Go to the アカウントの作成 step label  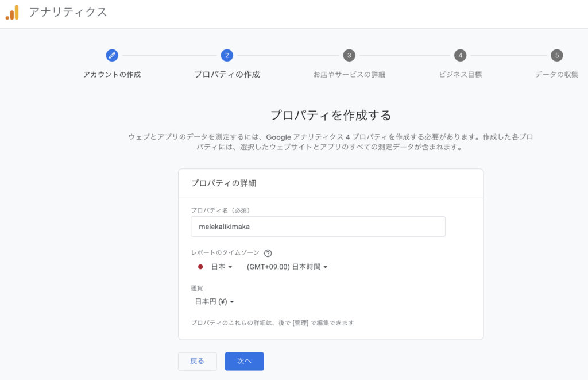click(x=112, y=75)
